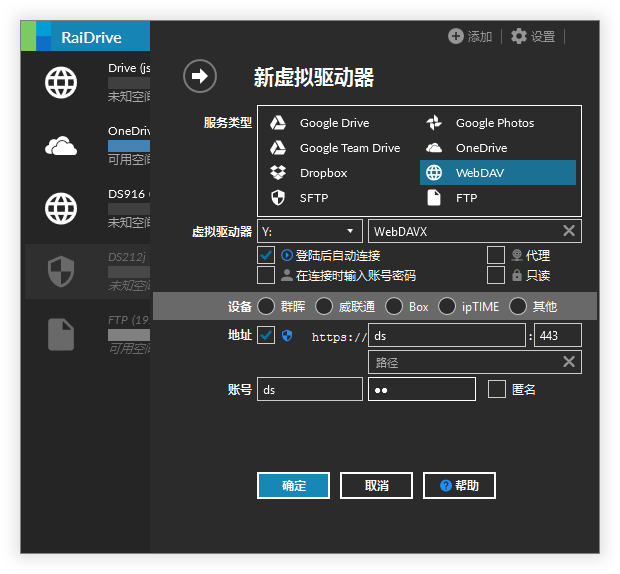620x574 pixels.
Task: Select 群晖 device radio button
Action: pos(267,306)
